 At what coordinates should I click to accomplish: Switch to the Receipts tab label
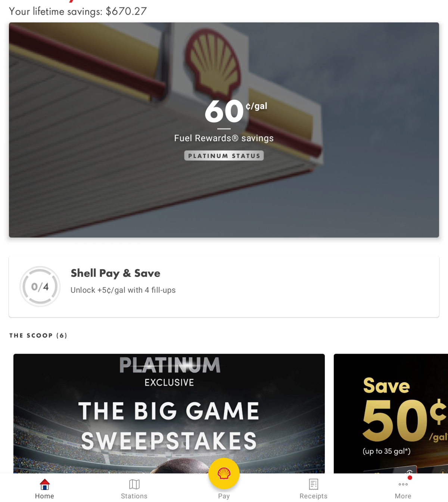click(314, 496)
